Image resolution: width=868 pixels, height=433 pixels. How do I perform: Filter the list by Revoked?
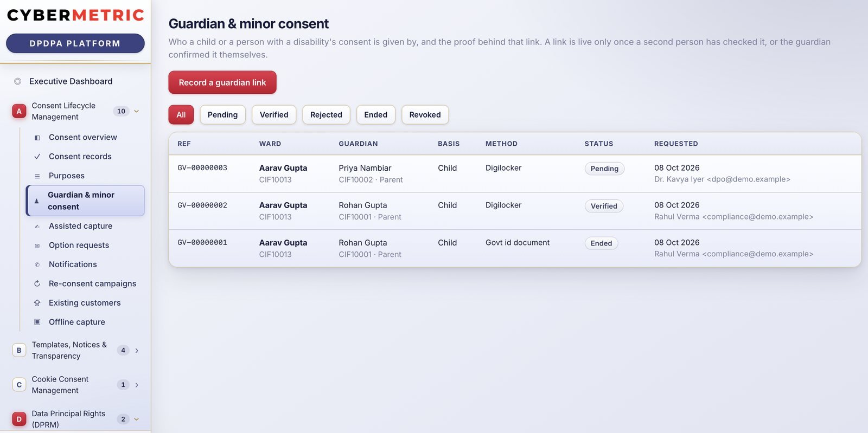pos(425,115)
